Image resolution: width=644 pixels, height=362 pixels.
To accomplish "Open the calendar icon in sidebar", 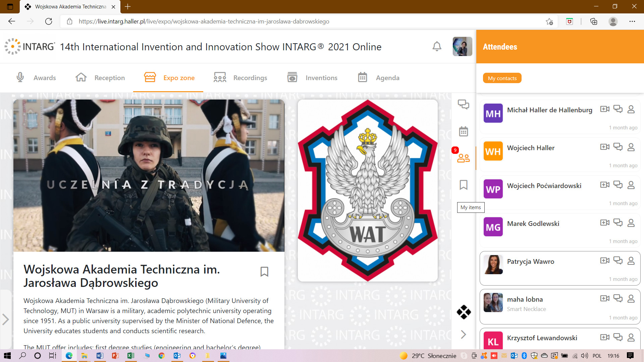I will tap(464, 131).
